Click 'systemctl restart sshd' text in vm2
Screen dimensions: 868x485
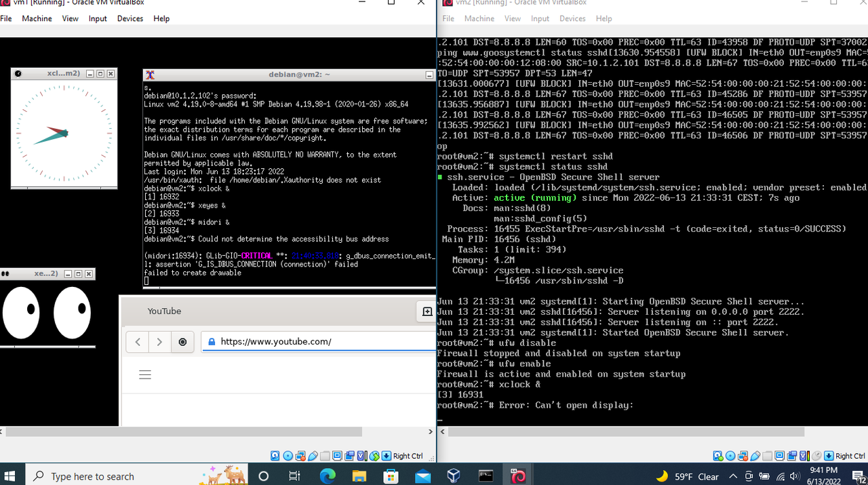pyautogui.click(x=556, y=156)
